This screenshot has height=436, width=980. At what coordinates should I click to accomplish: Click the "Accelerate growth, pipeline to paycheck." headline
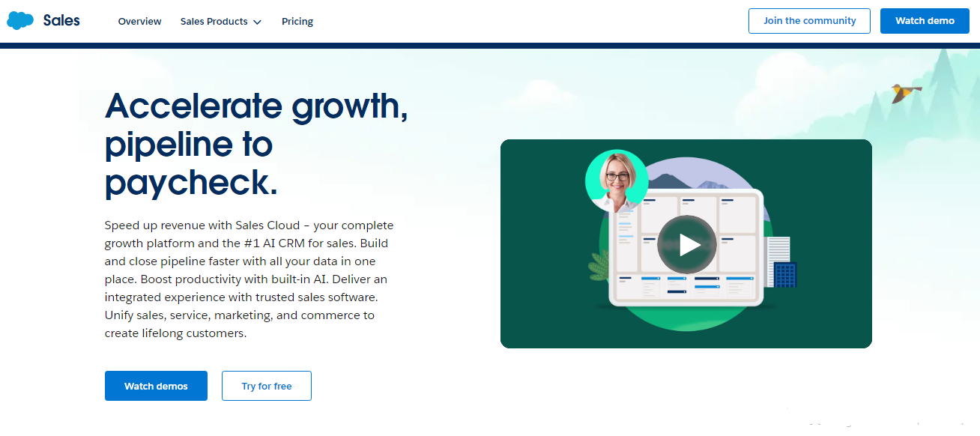256,144
